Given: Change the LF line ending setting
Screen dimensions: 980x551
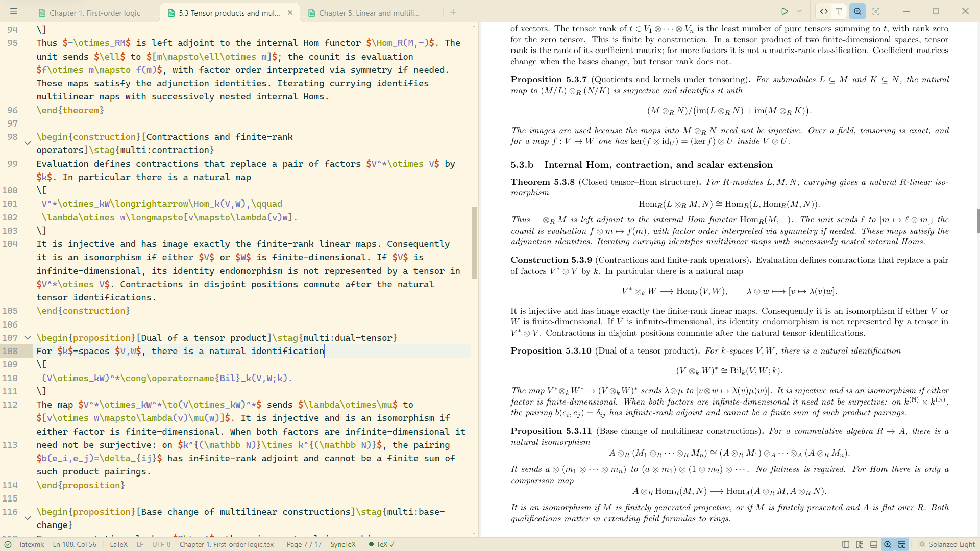Looking at the screenshot, I should tap(140, 544).
